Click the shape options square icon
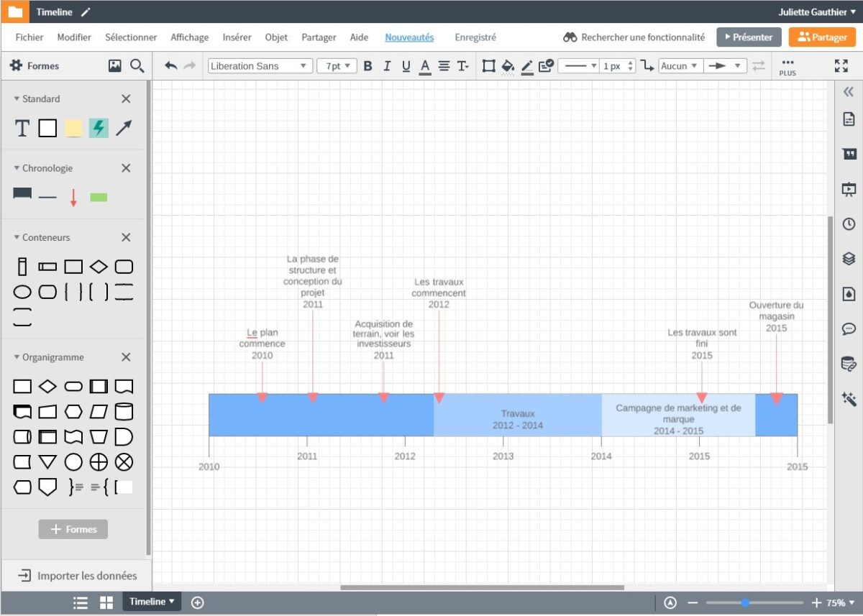Image resolution: width=863 pixels, height=616 pixels. [489, 65]
